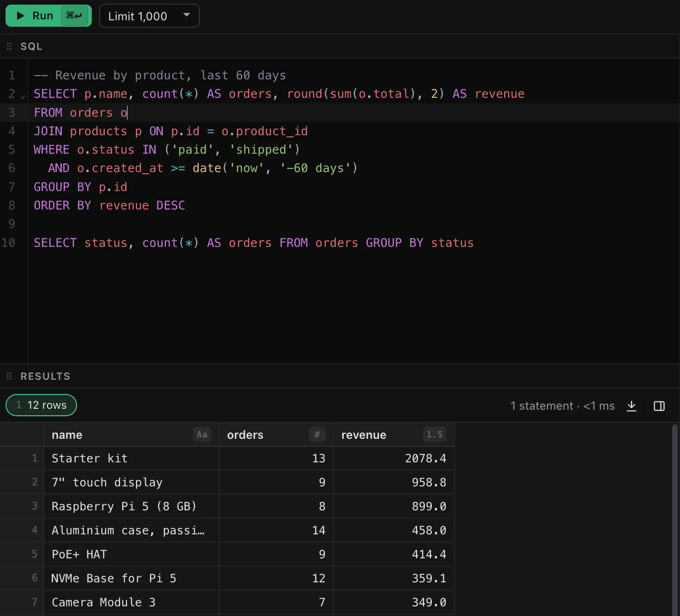
Task: Toggle the side panel layout icon
Action: click(x=659, y=406)
